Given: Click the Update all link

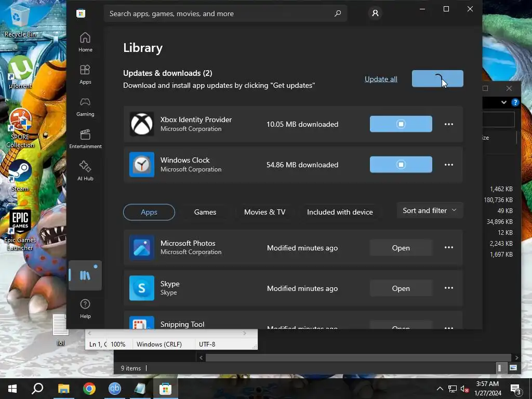Looking at the screenshot, I should (381, 79).
